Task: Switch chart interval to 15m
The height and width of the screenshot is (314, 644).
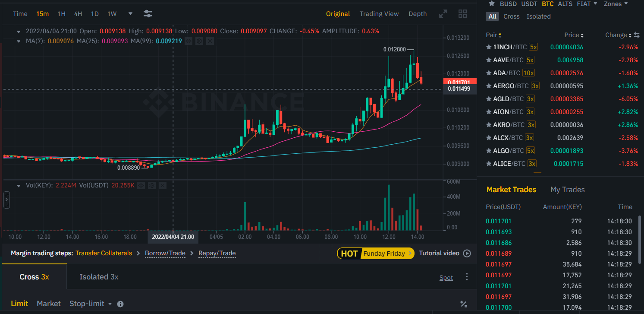Action: coord(42,14)
